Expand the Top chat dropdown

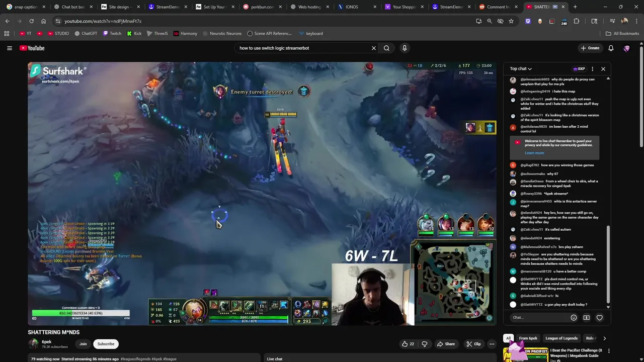521,69
